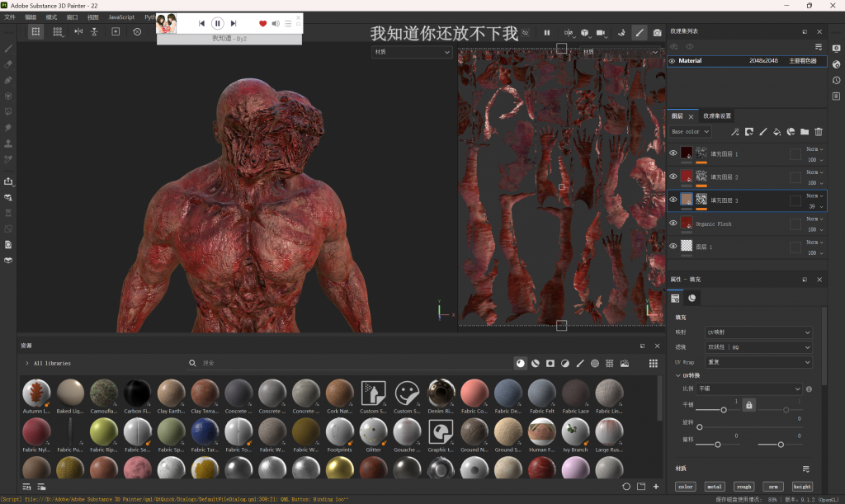Pause the music in the mini player

coord(218,24)
